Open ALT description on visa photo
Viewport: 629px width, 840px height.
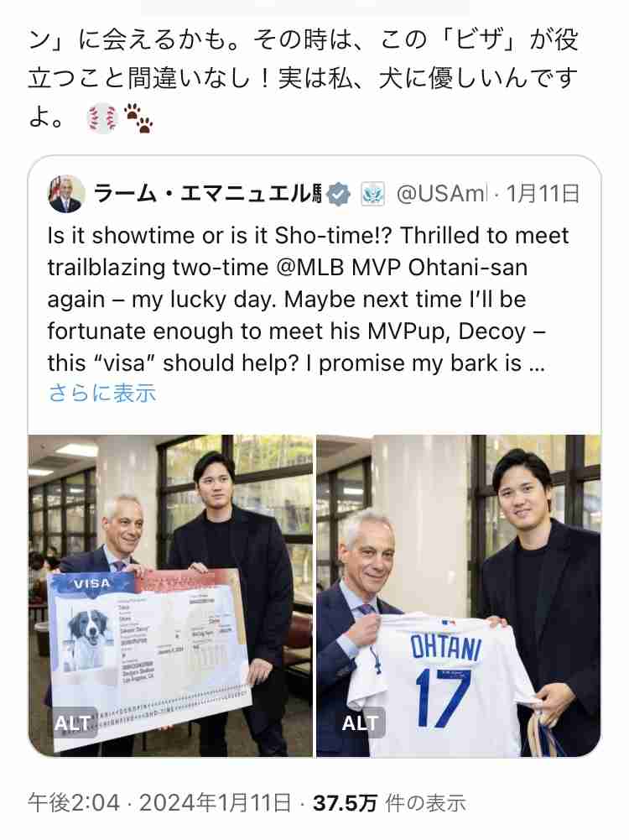[x=72, y=723]
